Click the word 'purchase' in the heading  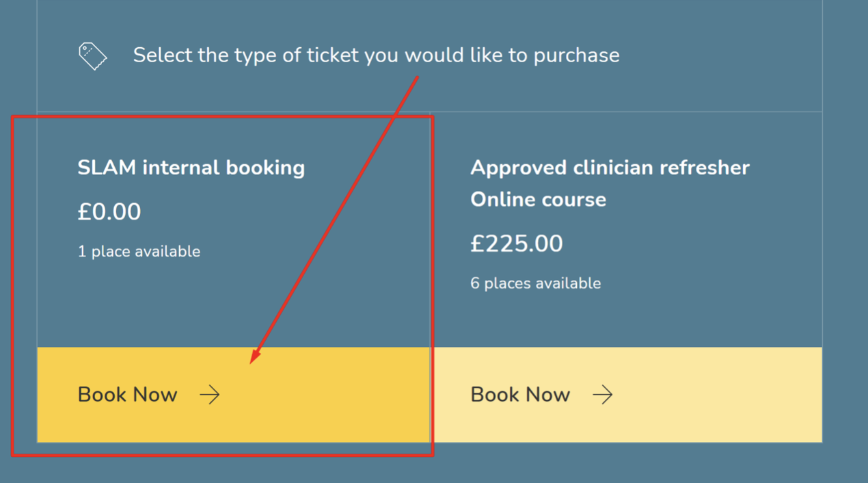[x=576, y=55]
